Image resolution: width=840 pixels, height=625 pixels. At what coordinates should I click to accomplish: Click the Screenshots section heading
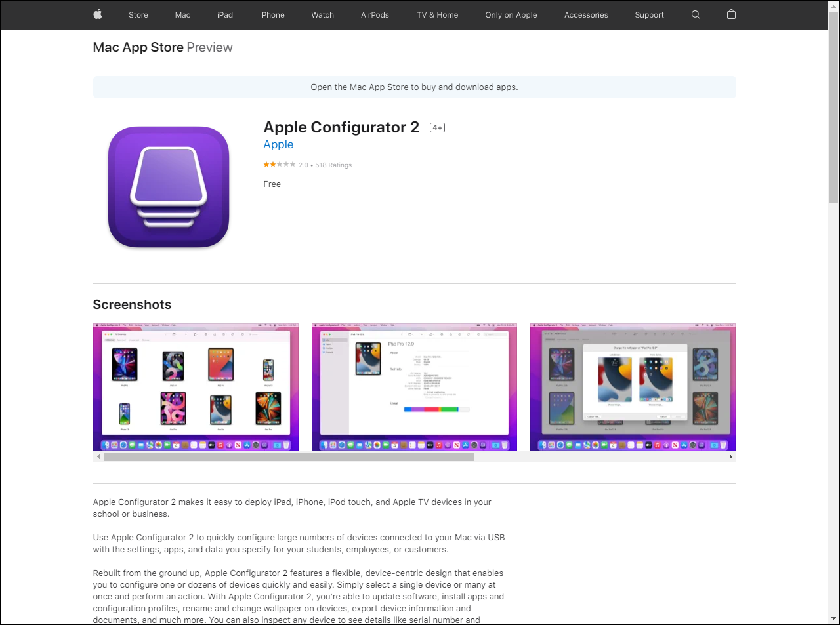click(132, 304)
